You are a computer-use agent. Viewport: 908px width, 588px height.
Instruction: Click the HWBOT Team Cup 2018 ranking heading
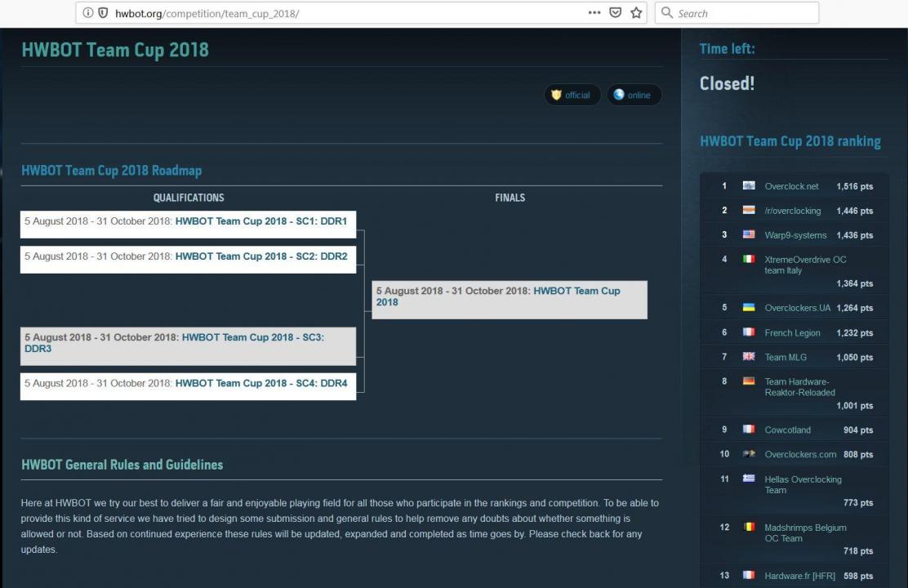(x=790, y=141)
